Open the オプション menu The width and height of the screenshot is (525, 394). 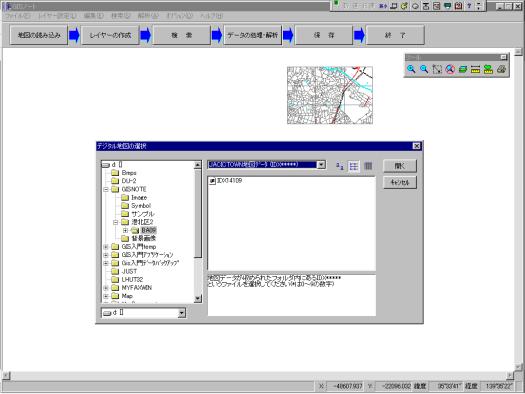[x=180, y=16]
